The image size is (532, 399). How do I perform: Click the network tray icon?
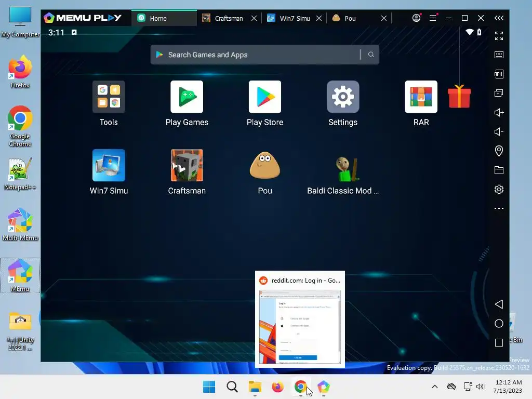(468, 387)
